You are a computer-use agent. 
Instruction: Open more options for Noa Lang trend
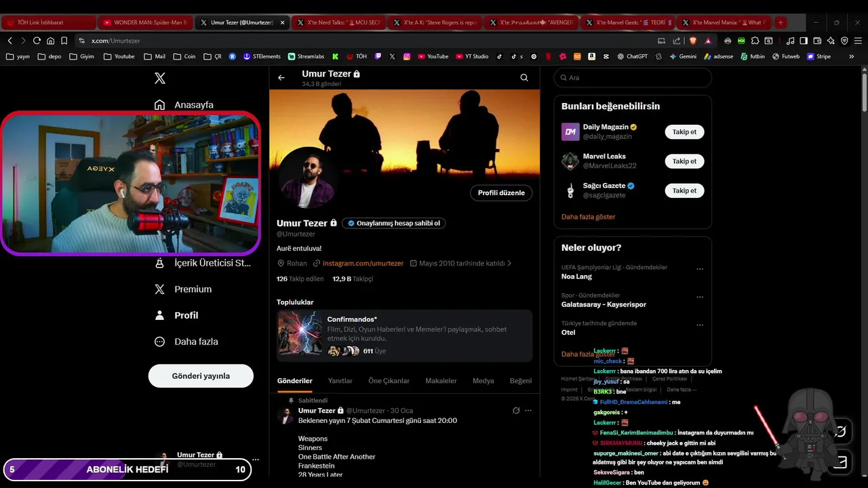point(700,269)
